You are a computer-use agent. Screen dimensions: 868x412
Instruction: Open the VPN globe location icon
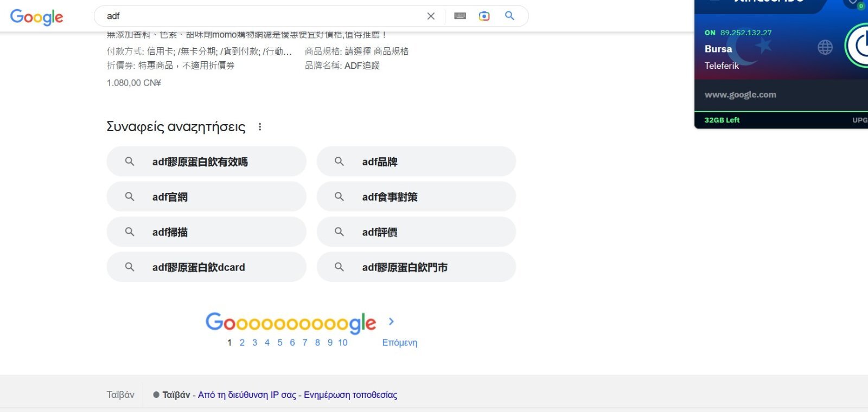tap(825, 48)
